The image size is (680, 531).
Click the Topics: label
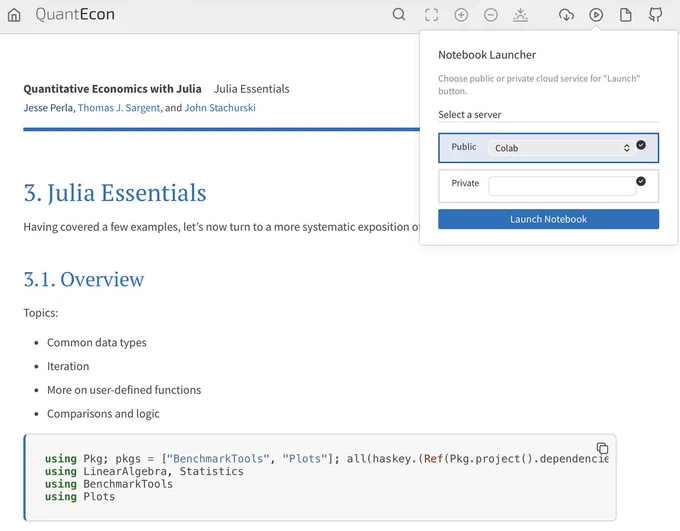click(41, 313)
